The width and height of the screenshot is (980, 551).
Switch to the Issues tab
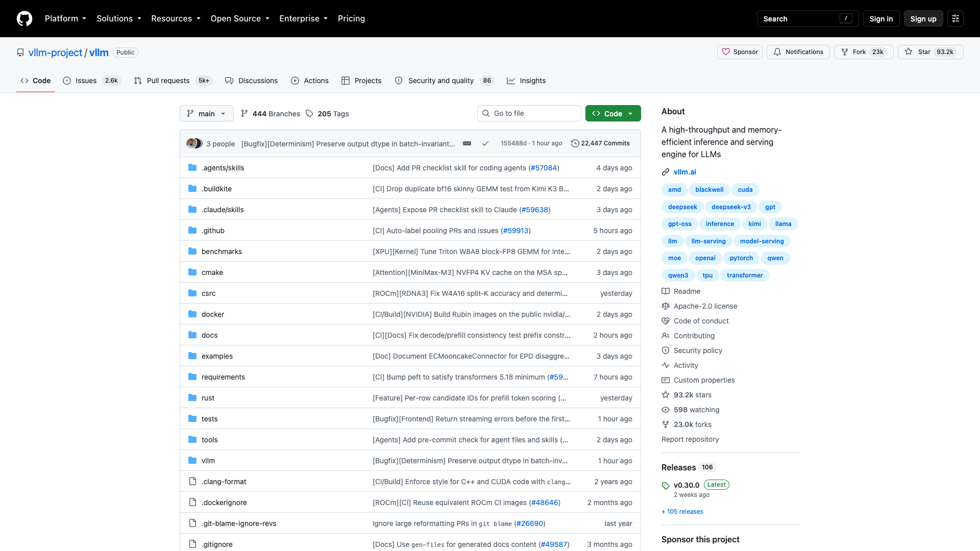click(91, 81)
